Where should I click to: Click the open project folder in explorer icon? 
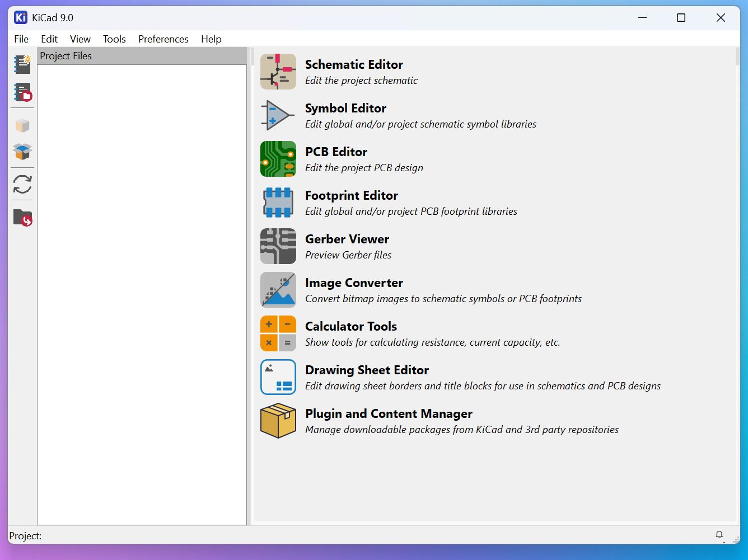(x=22, y=218)
